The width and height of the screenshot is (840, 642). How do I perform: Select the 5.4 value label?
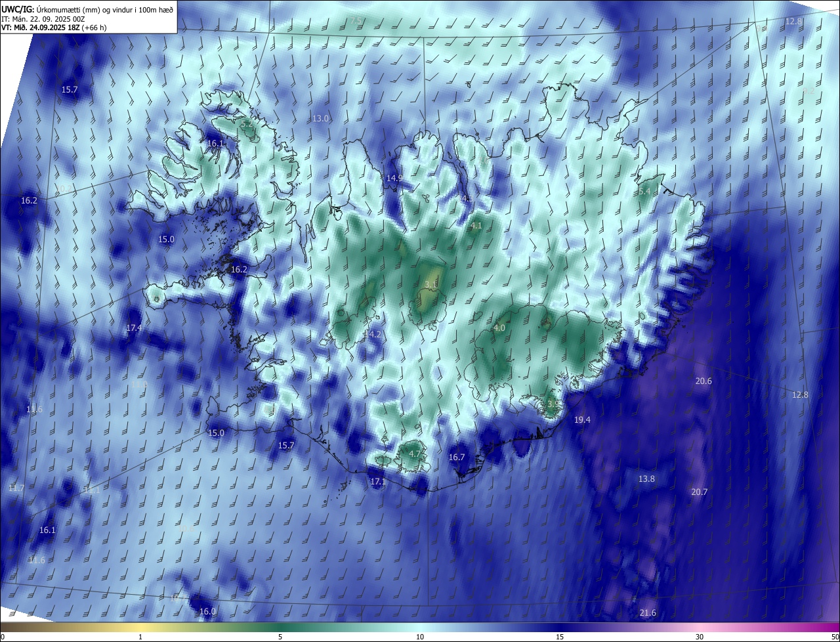point(645,192)
